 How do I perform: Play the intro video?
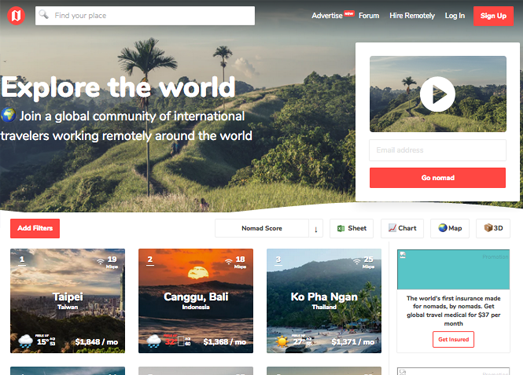point(437,94)
